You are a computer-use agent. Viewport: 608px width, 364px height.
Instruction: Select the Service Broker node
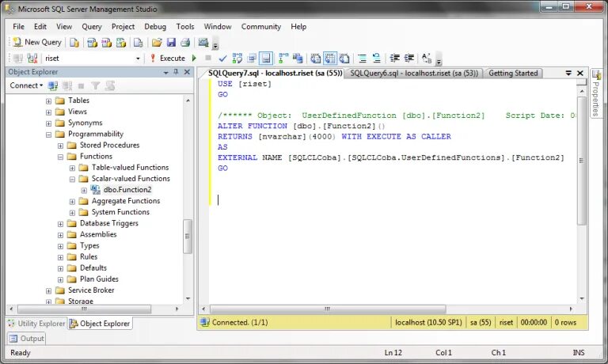[91, 290]
